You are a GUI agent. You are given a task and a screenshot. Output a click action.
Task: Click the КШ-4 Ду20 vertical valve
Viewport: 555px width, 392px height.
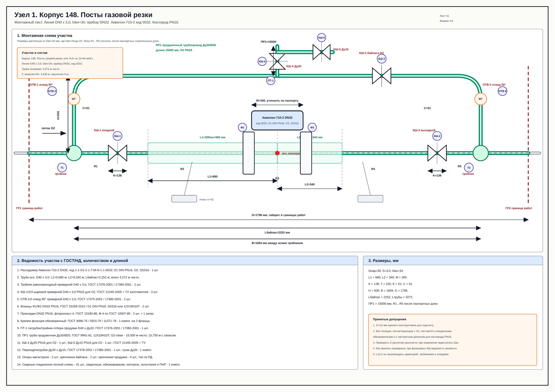pyautogui.click(x=277, y=61)
